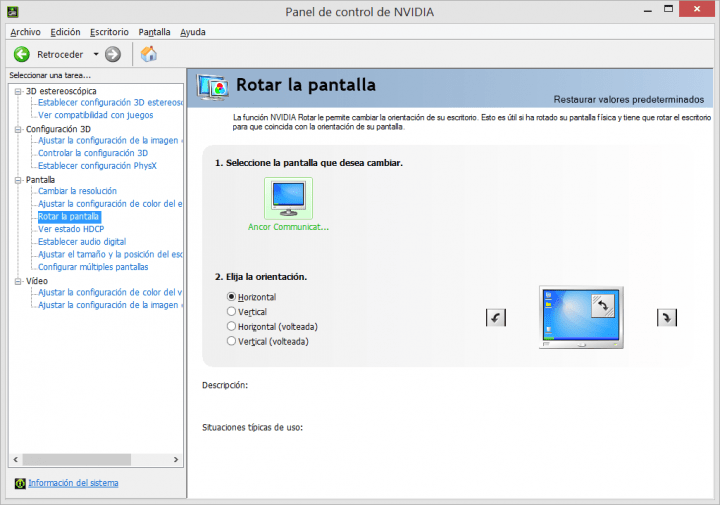This screenshot has width=720, height=505.
Task: Open Ajustar la configuración de la imagen under Configuración 3D
Action: click(110, 140)
